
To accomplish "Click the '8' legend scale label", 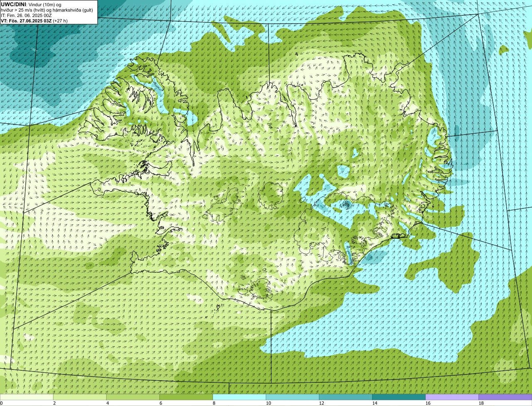I will click(214, 403).
